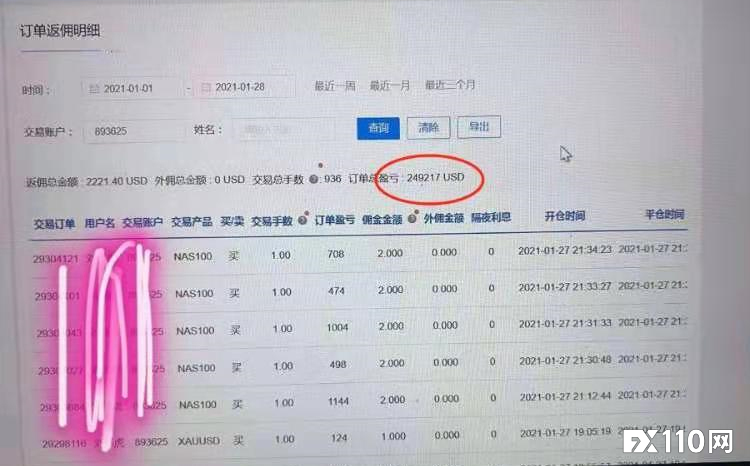Click the info icon beside 交易手数 column header
The width and height of the screenshot is (750, 466).
click(302, 220)
